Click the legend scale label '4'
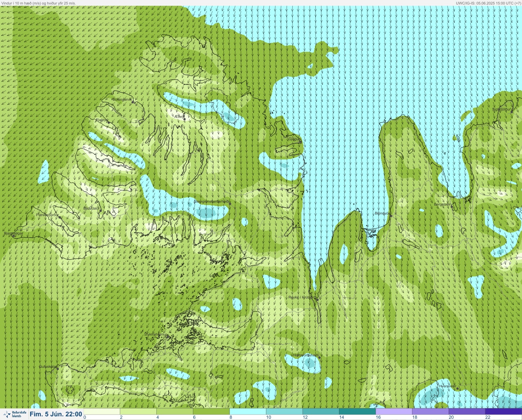Viewport: 522px width, 420px height. (157, 417)
